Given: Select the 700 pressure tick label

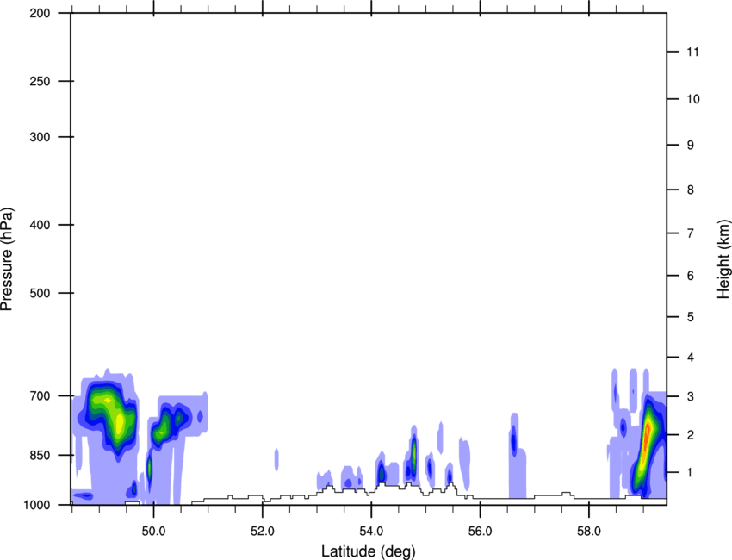Looking at the screenshot, I should [40, 395].
